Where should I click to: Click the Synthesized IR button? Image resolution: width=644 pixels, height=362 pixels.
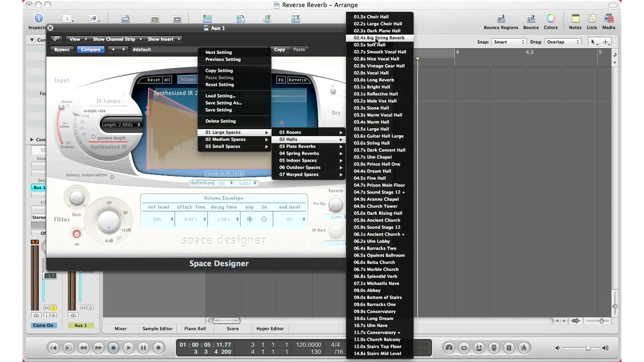click(109, 147)
